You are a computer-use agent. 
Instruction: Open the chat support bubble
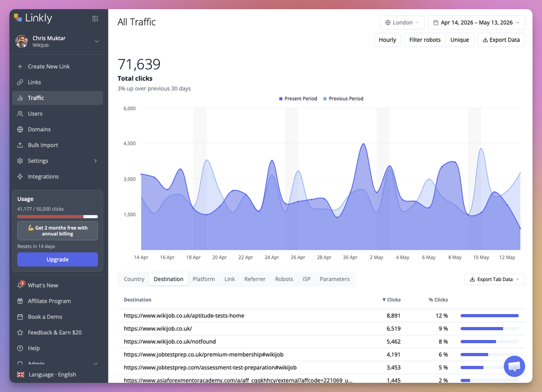[x=514, y=366]
